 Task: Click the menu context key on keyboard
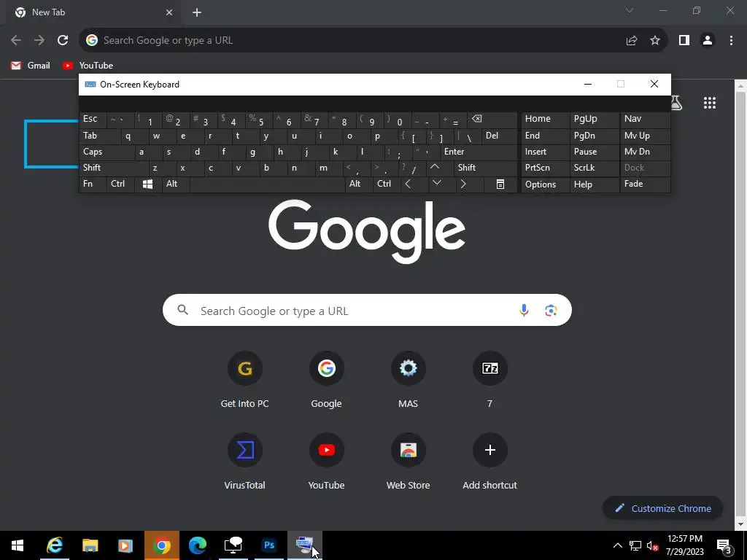[500, 184]
